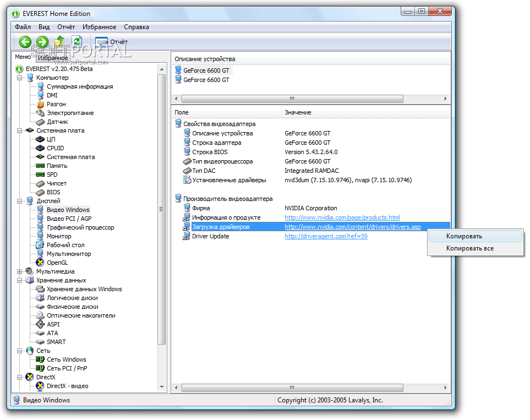Image resolution: width=530 pixels, height=420 pixels.
Task: Select the DirectX - видео icon
Action: pos(40,386)
